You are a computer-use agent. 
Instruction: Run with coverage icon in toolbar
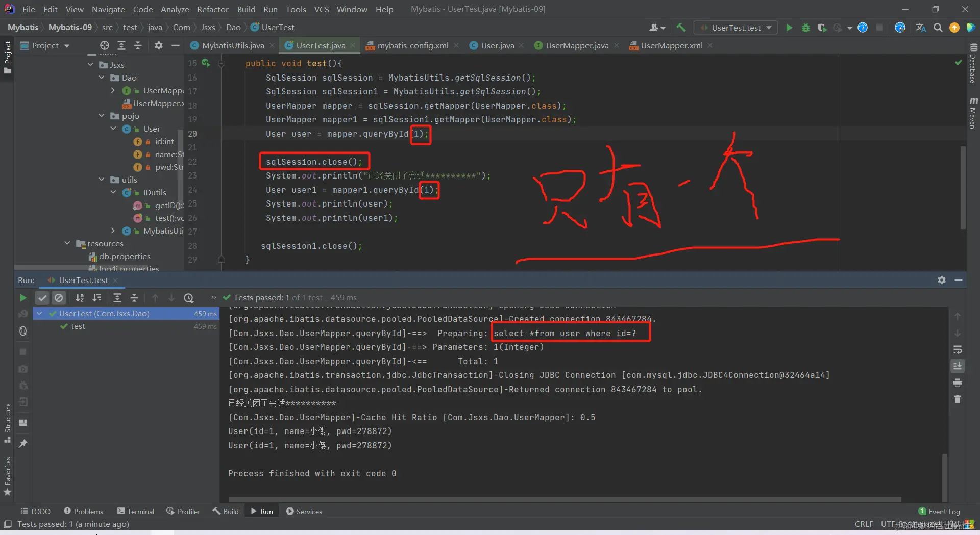click(822, 28)
